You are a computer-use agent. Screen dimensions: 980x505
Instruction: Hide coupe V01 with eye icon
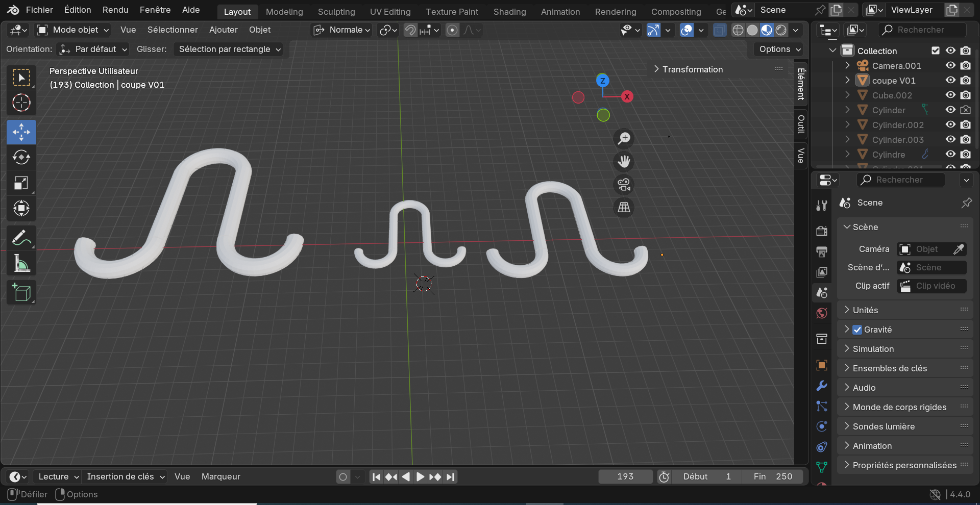point(950,81)
